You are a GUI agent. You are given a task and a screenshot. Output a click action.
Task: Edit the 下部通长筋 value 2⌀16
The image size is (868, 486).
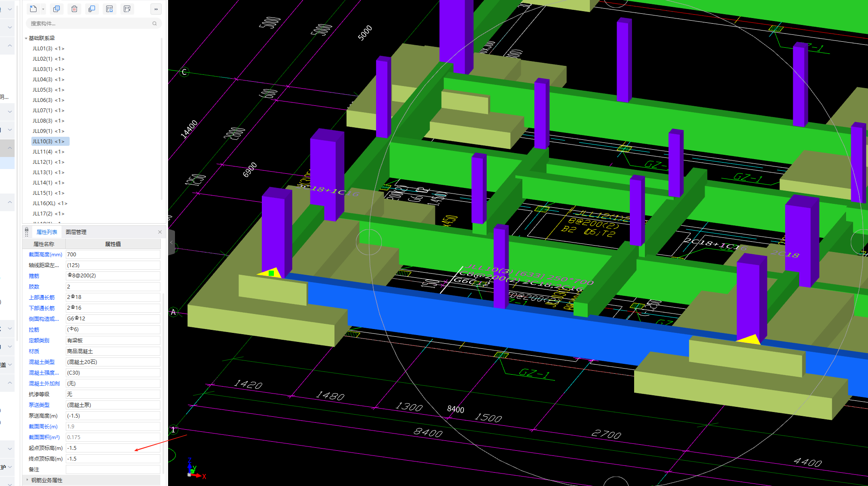113,308
